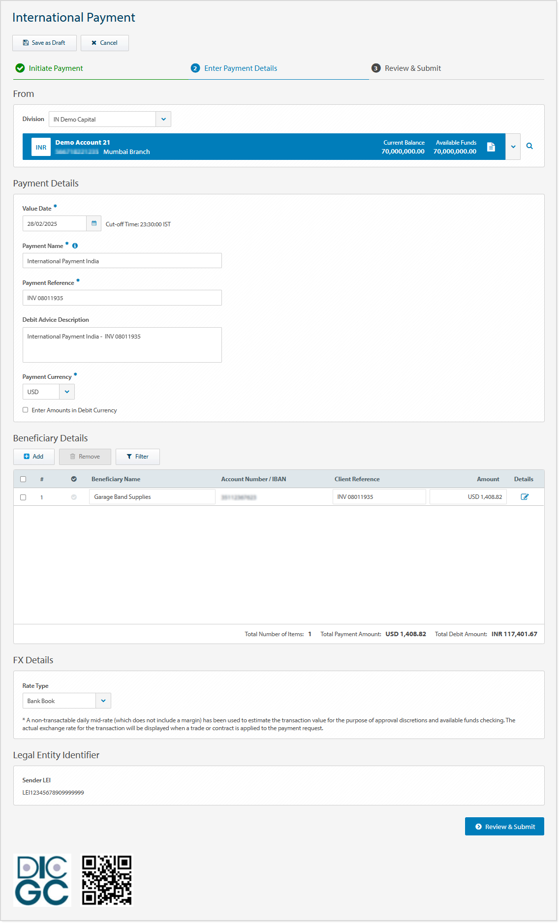The width and height of the screenshot is (560, 924).
Task: Tick the checkbox for beneficiary row 1
Action: point(23,497)
